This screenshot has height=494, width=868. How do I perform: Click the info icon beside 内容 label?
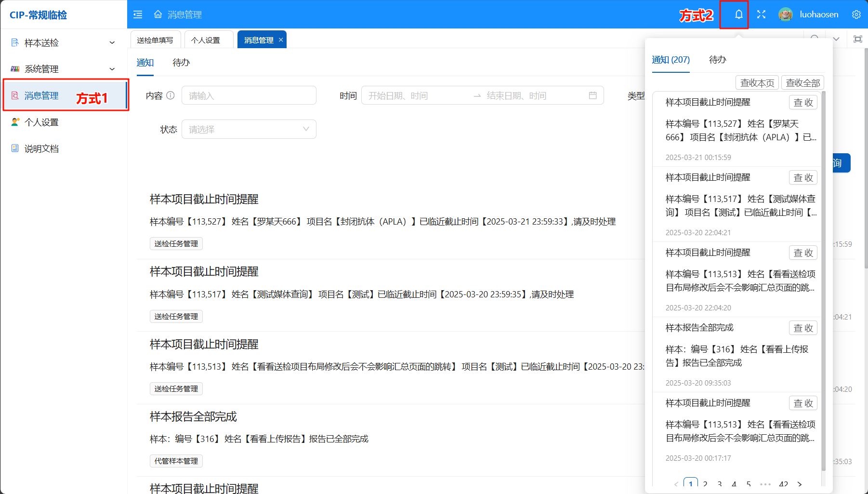[x=171, y=95]
